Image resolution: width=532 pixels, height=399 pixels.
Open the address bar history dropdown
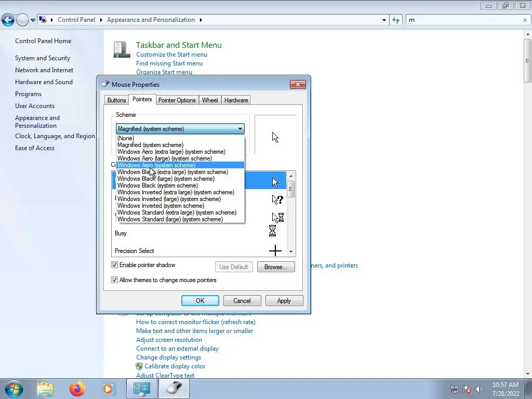(x=384, y=20)
